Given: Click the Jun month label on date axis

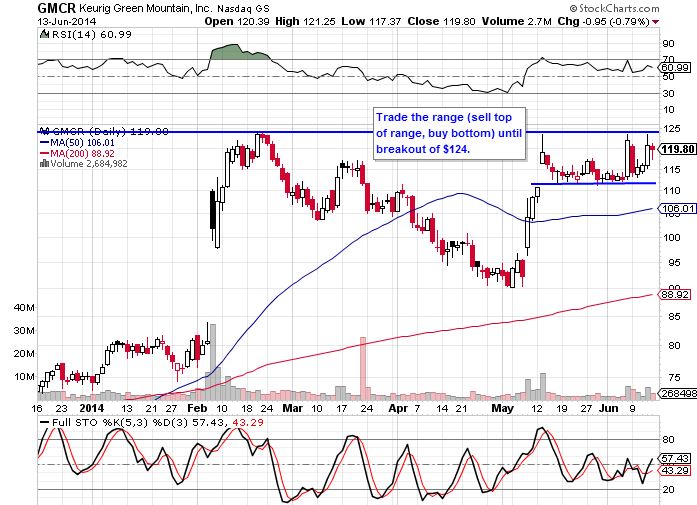Looking at the screenshot, I should click(x=609, y=408).
